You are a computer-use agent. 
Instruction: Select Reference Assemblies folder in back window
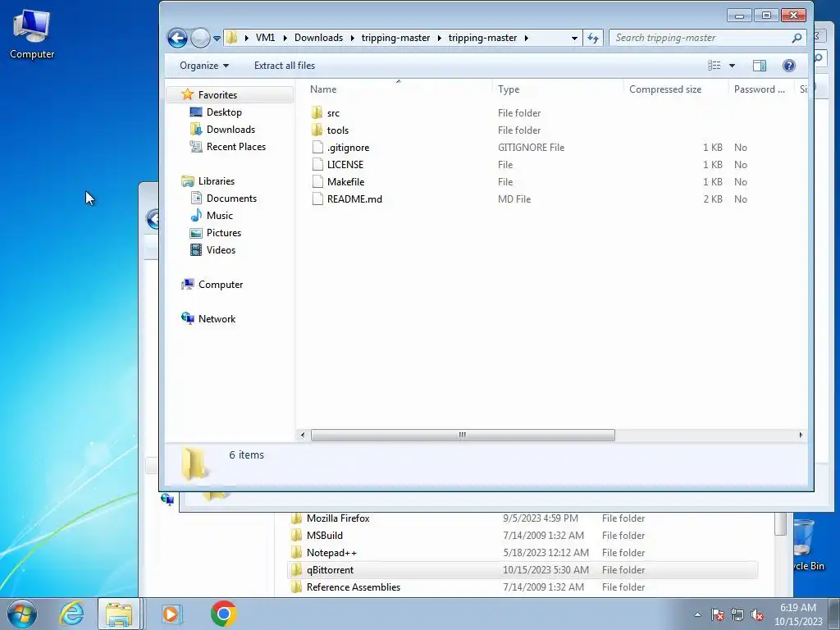pos(354,587)
